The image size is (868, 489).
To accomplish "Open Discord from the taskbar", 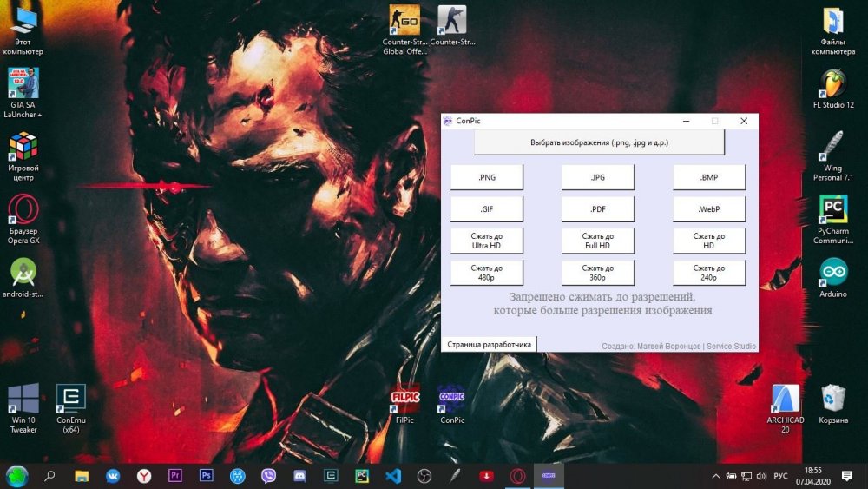I will point(299,476).
